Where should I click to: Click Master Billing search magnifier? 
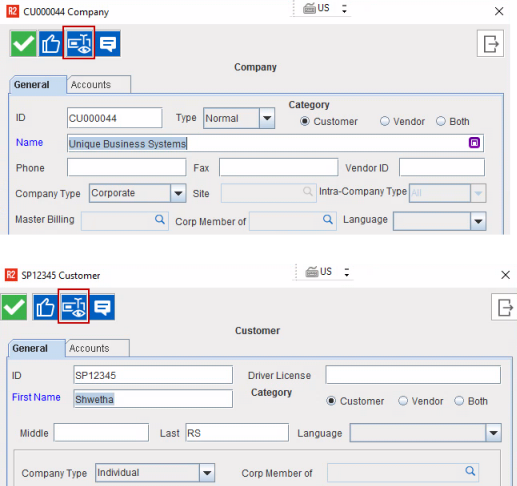160,219
